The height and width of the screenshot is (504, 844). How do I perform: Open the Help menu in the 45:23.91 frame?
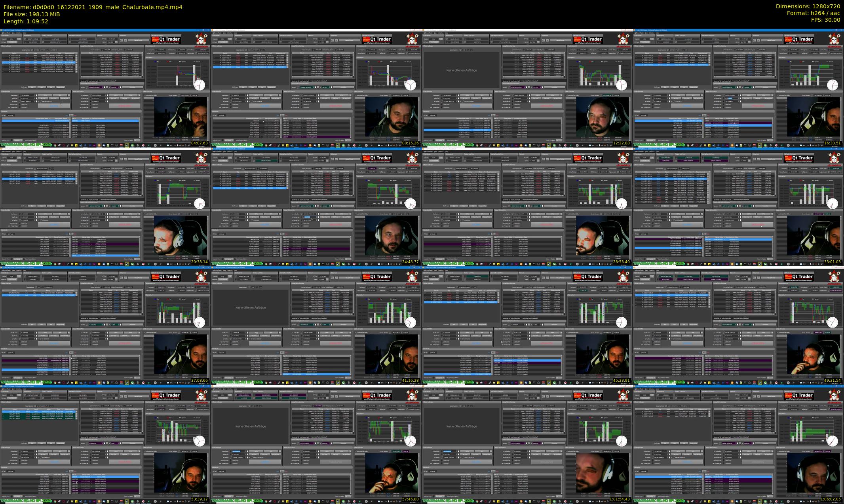[x=447, y=270]
